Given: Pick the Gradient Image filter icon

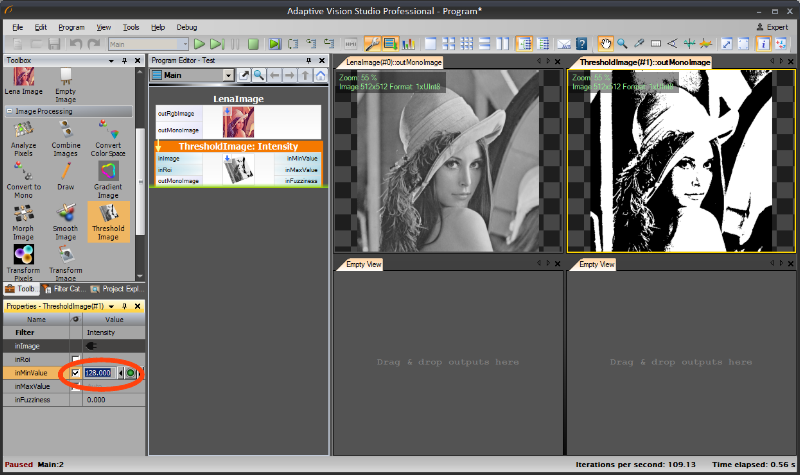Looking at the screenshot, I should click(x=108, y=177).
